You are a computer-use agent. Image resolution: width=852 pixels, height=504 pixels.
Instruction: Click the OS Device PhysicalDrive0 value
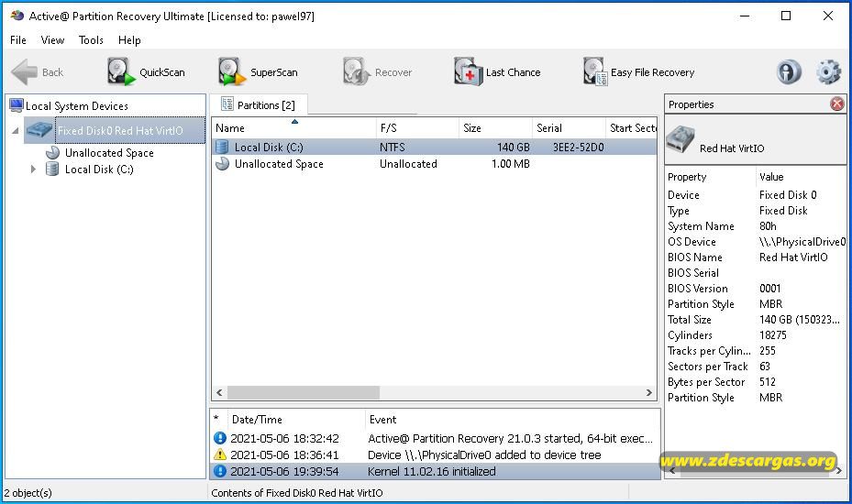coord(802,242)
